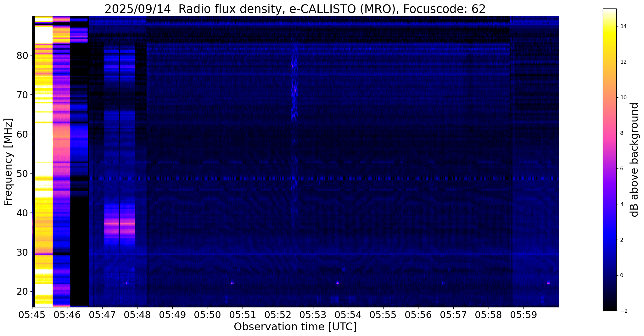Click the 05:52 time tick label
Viewport: 644px width, 336px height.
tap(278, 315)
